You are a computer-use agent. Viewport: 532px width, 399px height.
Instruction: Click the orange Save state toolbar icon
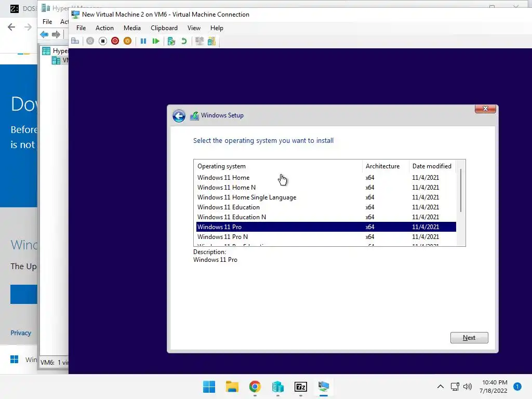click(x=128, y=41)
